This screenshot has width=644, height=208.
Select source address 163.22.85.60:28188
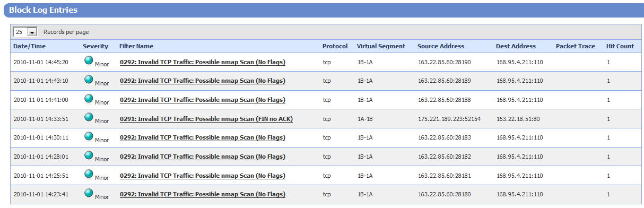click(x=445, y=100)
